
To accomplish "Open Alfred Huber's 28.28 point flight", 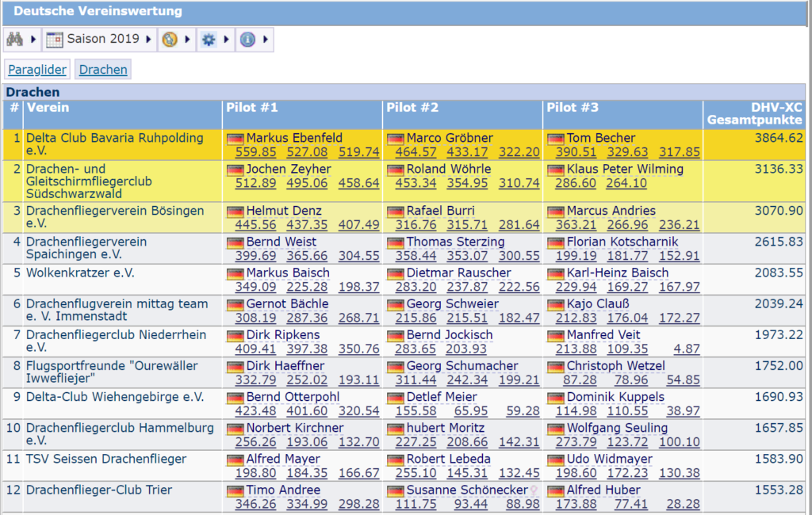I will point(683,504).
